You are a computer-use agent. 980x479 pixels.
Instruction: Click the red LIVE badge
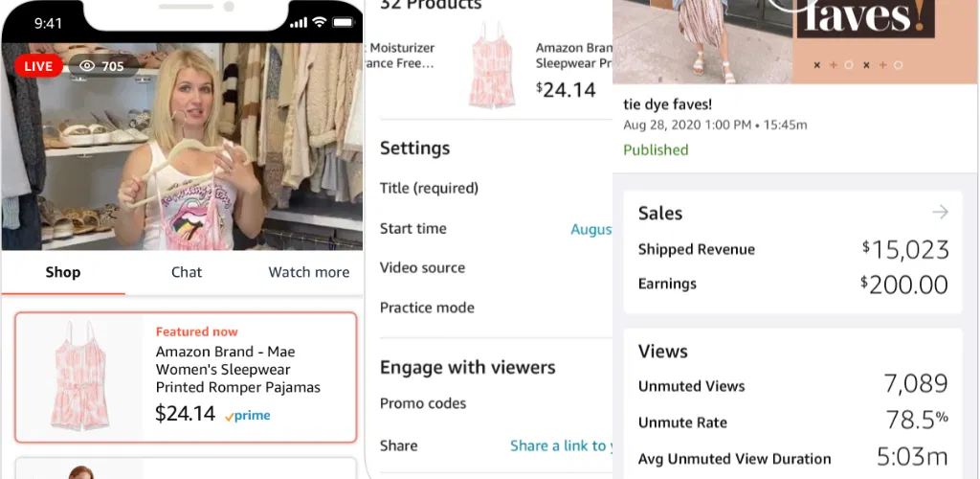[x=38, y=66]
